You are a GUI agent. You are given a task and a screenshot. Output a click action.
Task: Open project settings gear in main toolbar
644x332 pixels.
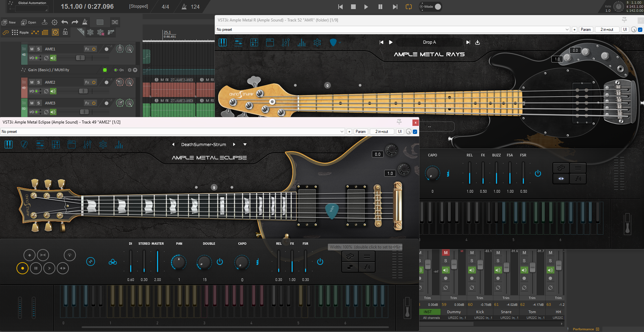tap(54, 22)
